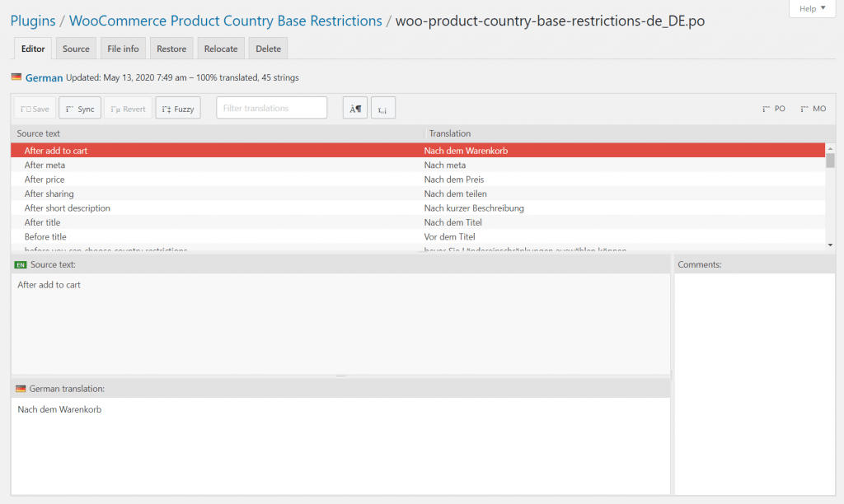Toggle Fuzzy status for the selected string

point(178,109)
